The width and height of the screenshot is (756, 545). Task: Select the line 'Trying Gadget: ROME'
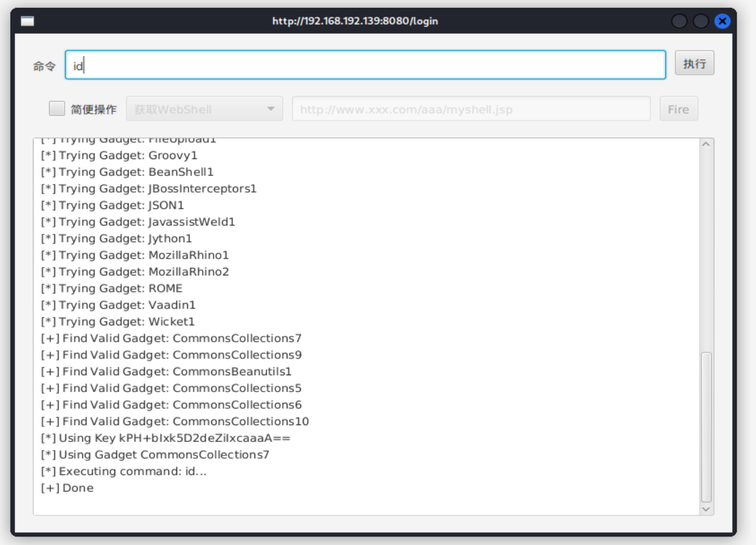pyautogui.click(x=111, y=288)
